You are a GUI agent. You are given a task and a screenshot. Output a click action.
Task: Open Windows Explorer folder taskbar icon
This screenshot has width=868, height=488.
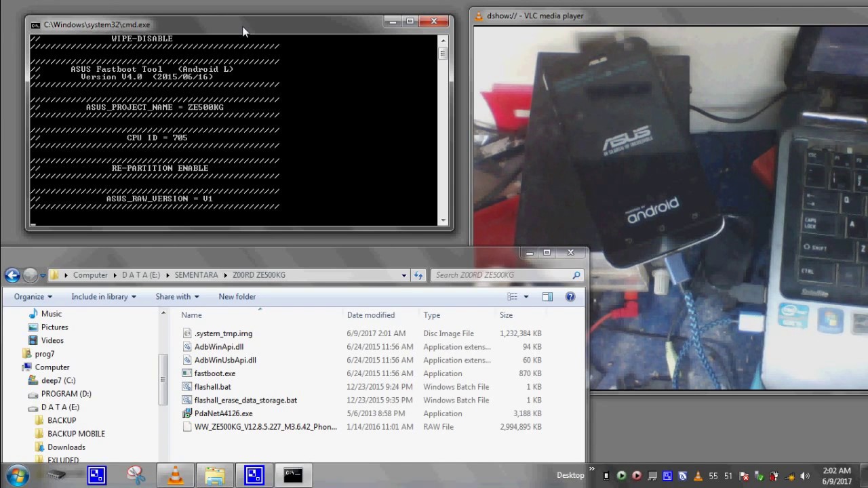[215, 475]
